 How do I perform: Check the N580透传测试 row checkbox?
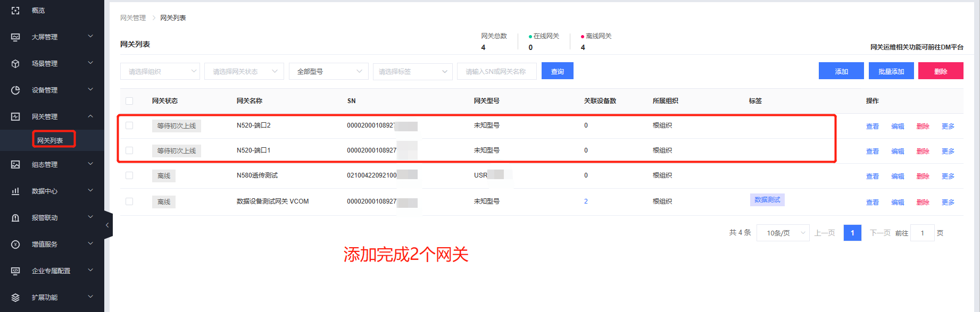pyautogui.click(x=129, y=175)
